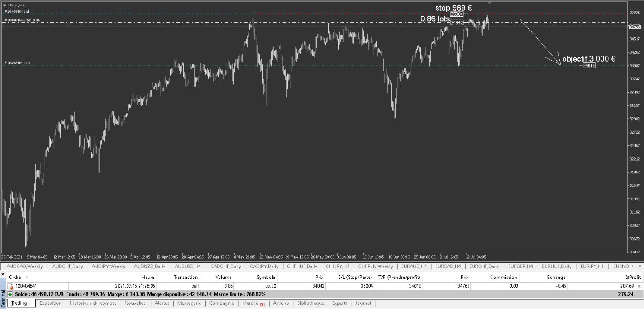This screenshot has width=644, height=309.
Task: Close order 108484641 with the x icon
Action: pyautogui.click(x=639, y=286)
